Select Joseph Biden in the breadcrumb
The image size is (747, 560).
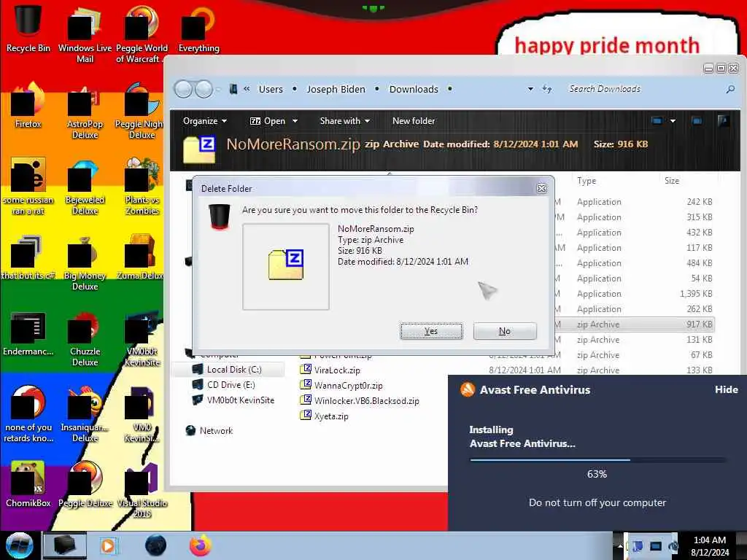coord(336,89)
